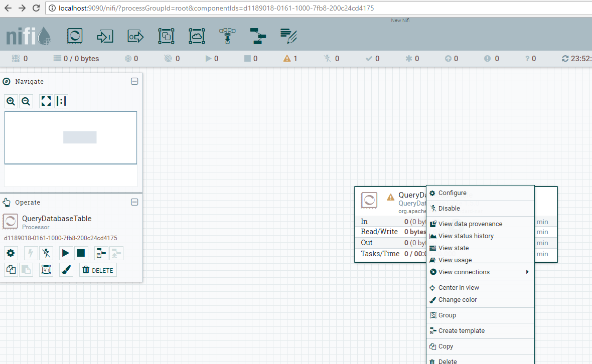Click the browser Forward arrow
Viewport: 592px width, 364px height.
click(22, 8)
